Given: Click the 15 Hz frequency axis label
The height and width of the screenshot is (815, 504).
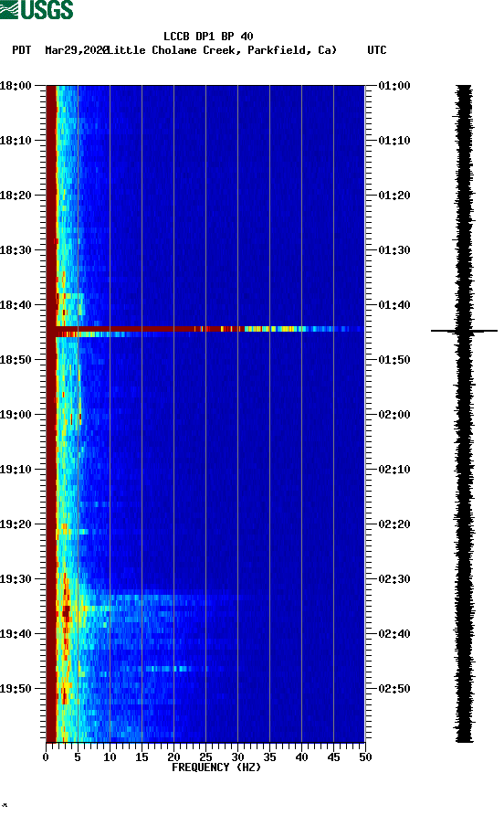Looking at the screenshot, I should (x=142, y=757).
